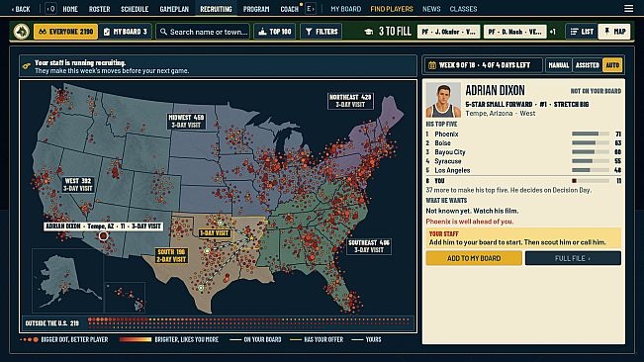This screenshot has width=644, height=362.
Task: Show Everyone 2190 players
Action: click(x=65, y=32)
